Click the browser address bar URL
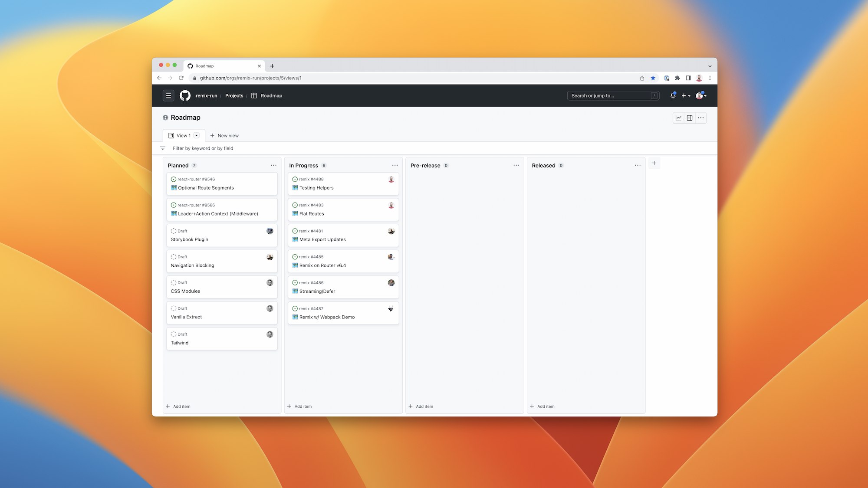This screenshot has width=868, height=488. pyautogui.click(x=250, y=78)
